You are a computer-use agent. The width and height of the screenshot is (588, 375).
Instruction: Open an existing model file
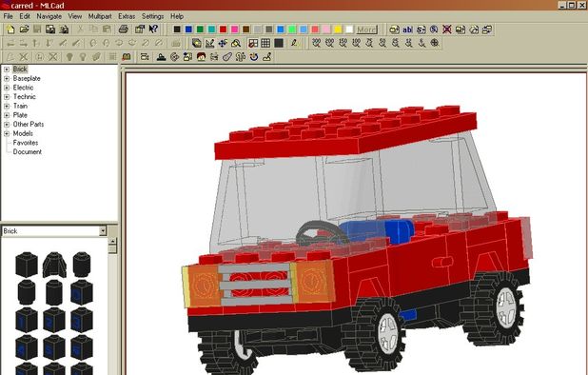pos(24,30)
